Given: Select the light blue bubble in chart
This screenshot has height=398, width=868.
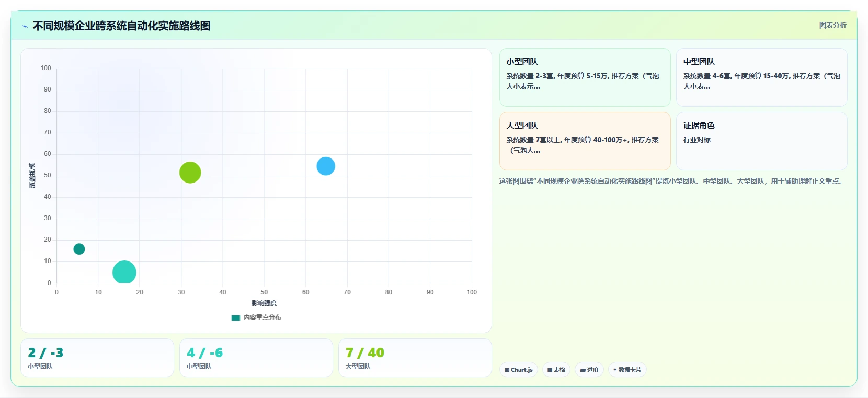Looking at the screenshot, I should point(326,166).
